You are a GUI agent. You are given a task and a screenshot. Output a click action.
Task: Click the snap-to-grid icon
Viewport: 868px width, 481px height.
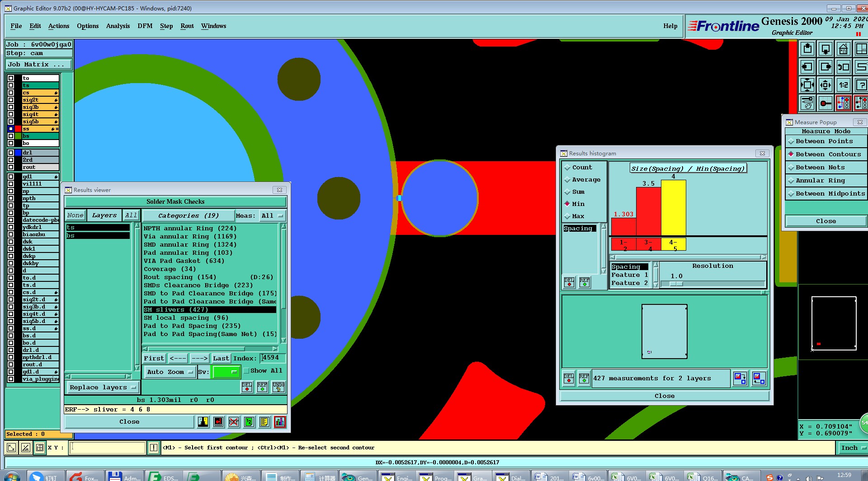coord(826,103)
